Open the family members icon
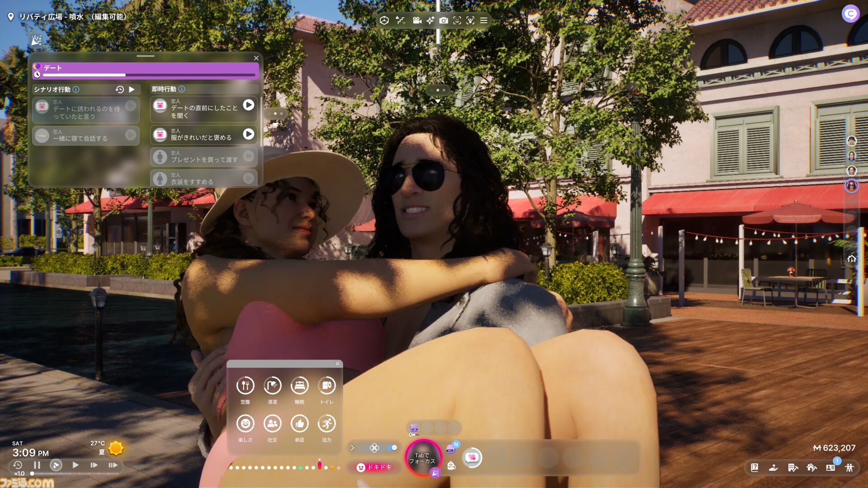The height and width of the screenshot is (488, 868). click(x=849, y=468)
